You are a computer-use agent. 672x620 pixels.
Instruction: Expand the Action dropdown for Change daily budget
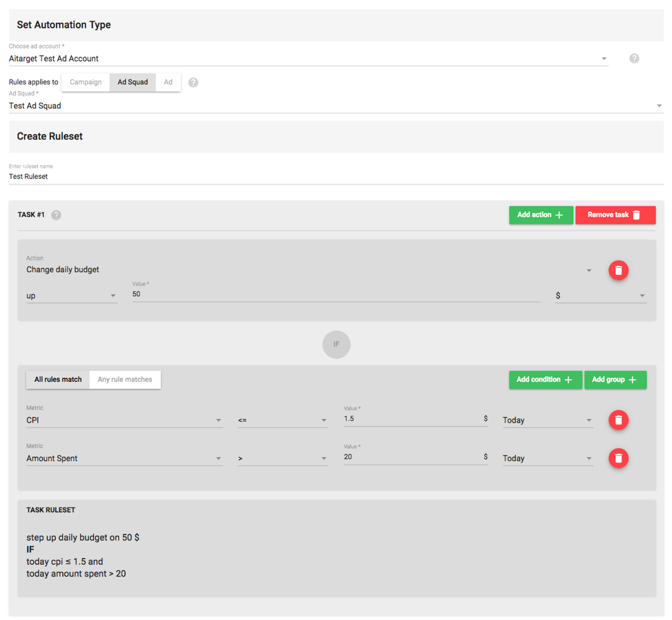pos(309,270)
